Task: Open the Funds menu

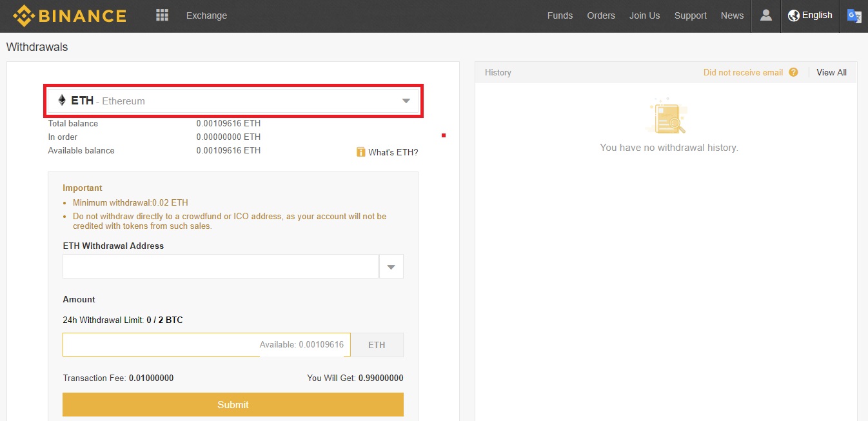Action: 560,15
